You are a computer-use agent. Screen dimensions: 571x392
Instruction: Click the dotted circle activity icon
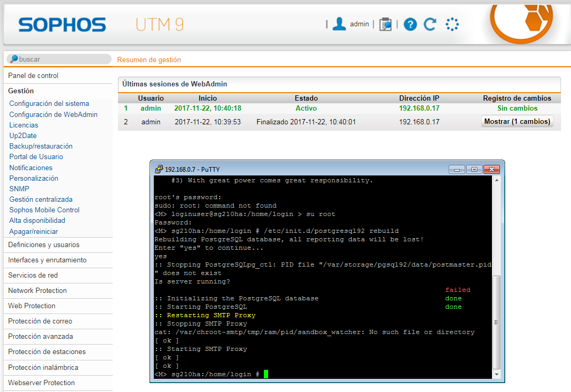coord(452,24)
